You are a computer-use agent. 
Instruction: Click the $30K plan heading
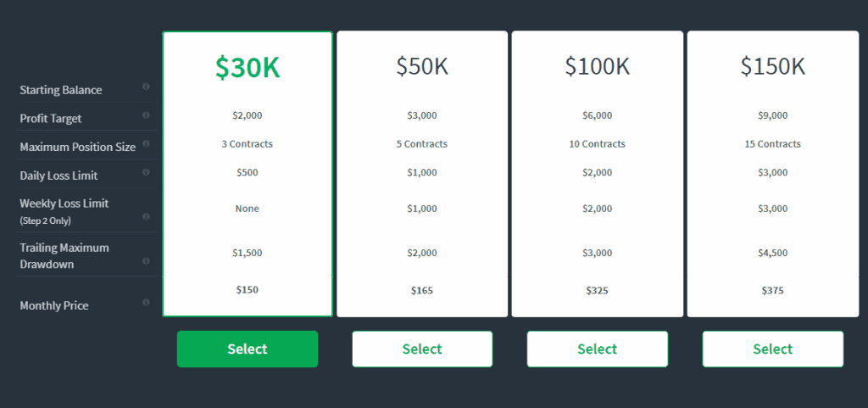248,68
